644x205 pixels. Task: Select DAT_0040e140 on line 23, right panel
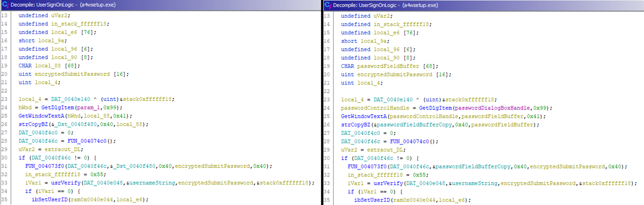(393, 100)
